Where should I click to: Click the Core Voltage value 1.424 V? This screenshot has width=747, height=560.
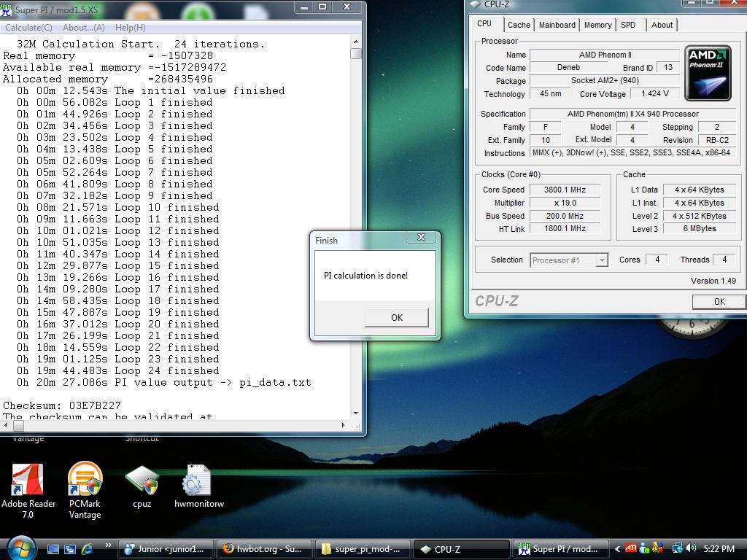[x=655, y=93]
